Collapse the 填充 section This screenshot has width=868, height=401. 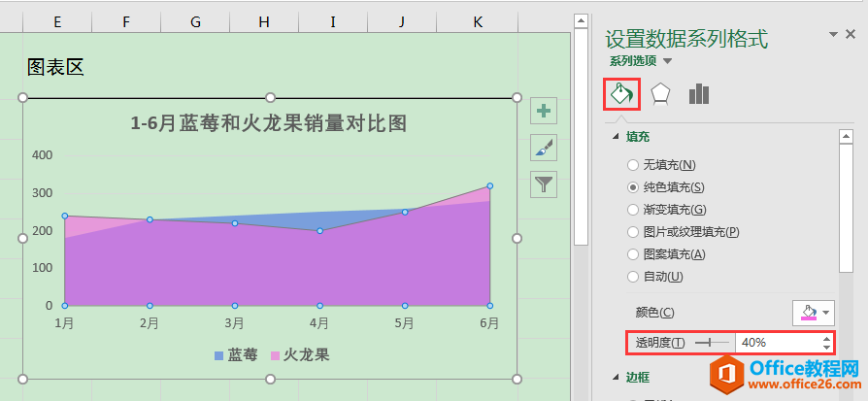(x=617, y=137)
